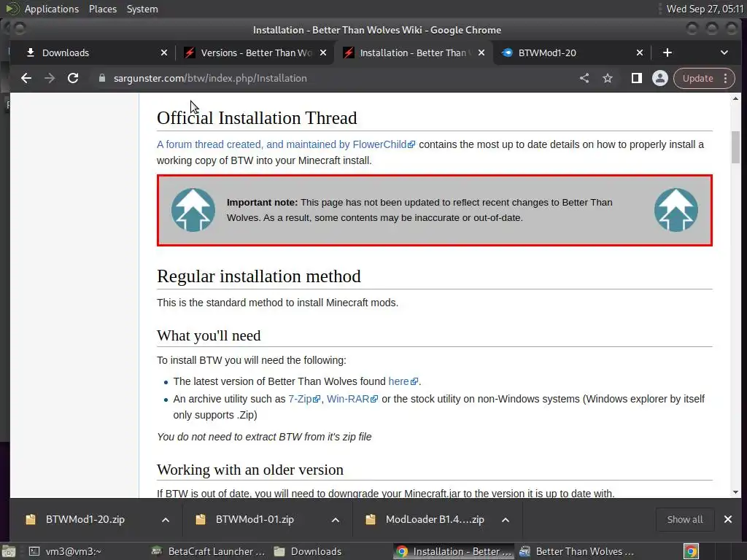Switch to BetaCraft Launcher in taskbar
This screenshot has height=560, width=747.
point(208,551)
